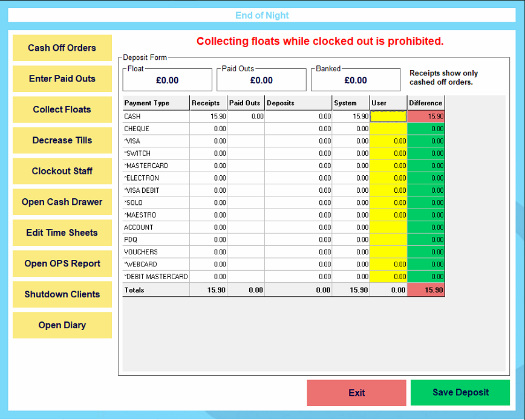Edit the *SOLO User cell

click(x=388, y=203)
